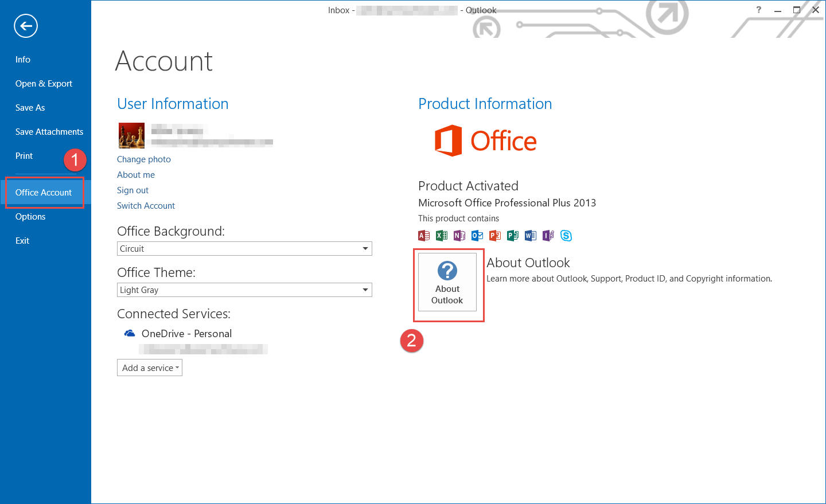
Task: Click the 'This product contains' label
Action: (458, 218)
